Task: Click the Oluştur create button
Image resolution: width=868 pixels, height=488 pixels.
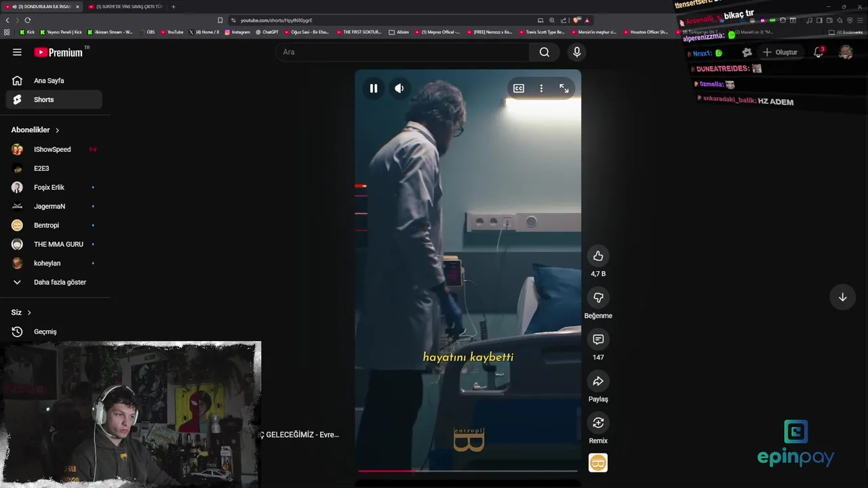Action: click(780, 52)
